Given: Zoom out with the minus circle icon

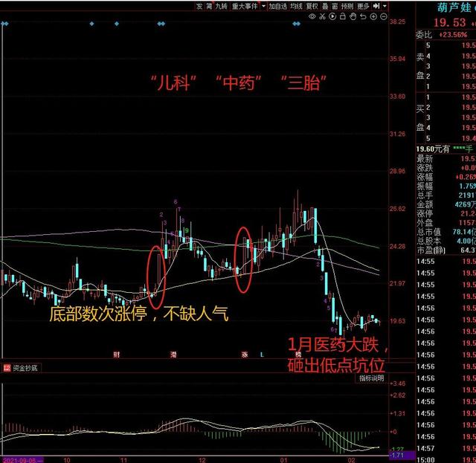Looking at the screenshot, I should pos(384,16).
